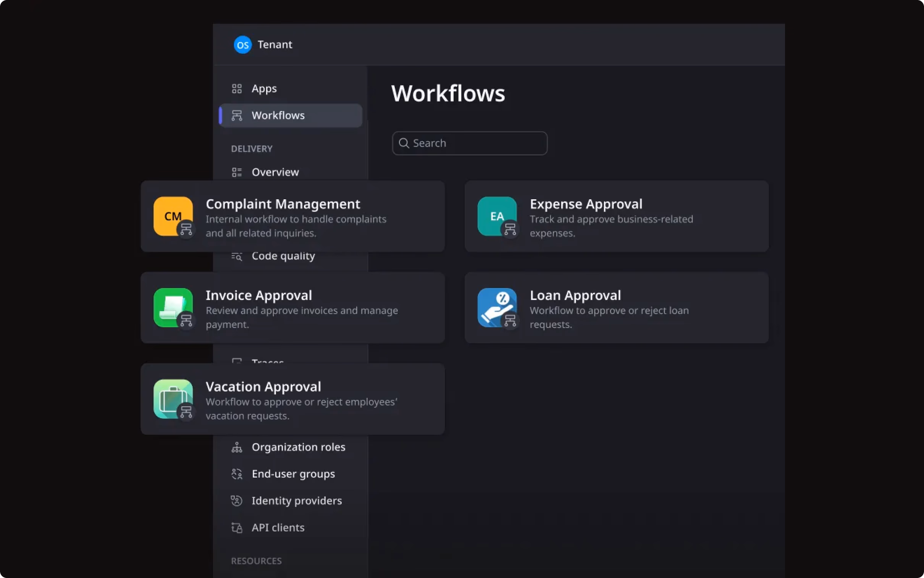Click the API clients icon
This screenshot has height=578, width=924.
(x=237, y=527)
